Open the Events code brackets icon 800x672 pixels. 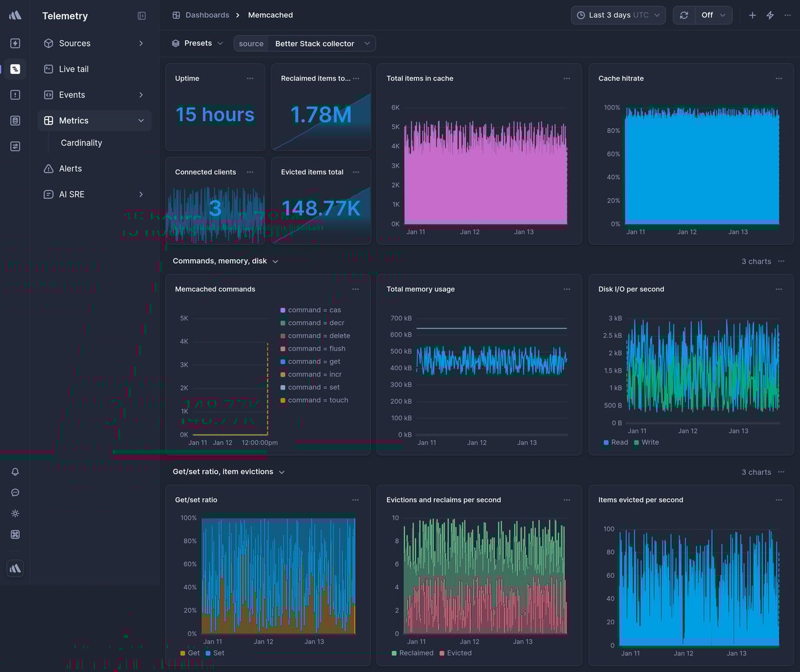pos(48,94)
